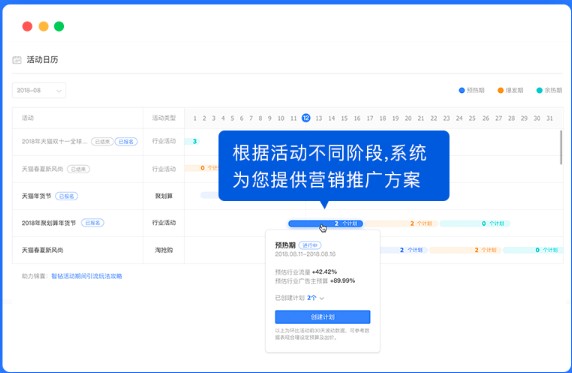The height and width of the screenshot is (373, 572).
Task: Click day 31 in the date header
Action: coord(549,118)
